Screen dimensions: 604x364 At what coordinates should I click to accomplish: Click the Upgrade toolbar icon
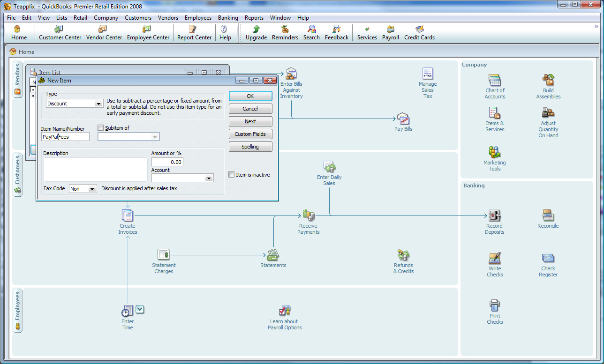click(256, 33)
